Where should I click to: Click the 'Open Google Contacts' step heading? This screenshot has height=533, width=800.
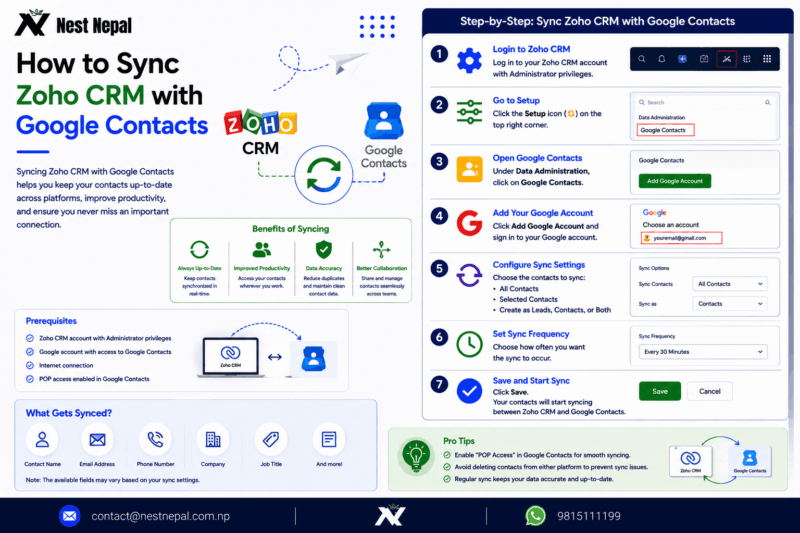pyautogui.click(x=537, y=158)
